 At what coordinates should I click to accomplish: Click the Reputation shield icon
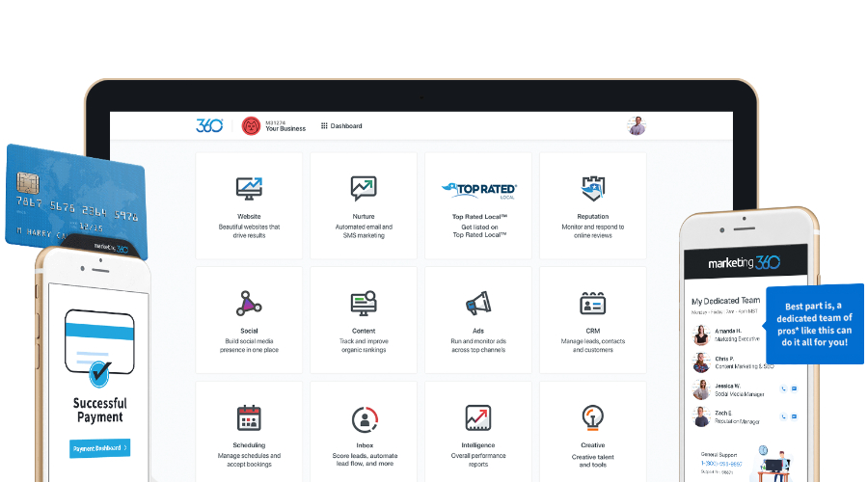tap(593, 188)
